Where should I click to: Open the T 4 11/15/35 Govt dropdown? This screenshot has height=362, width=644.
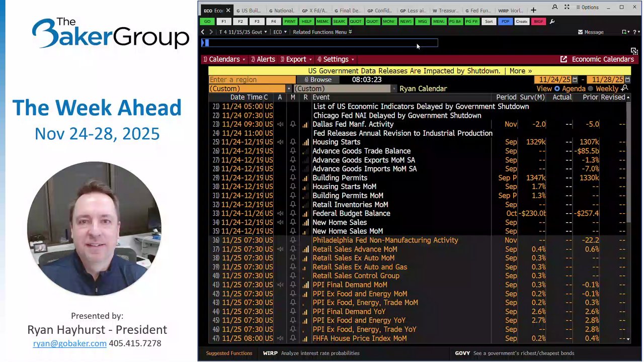click(244, 32)
